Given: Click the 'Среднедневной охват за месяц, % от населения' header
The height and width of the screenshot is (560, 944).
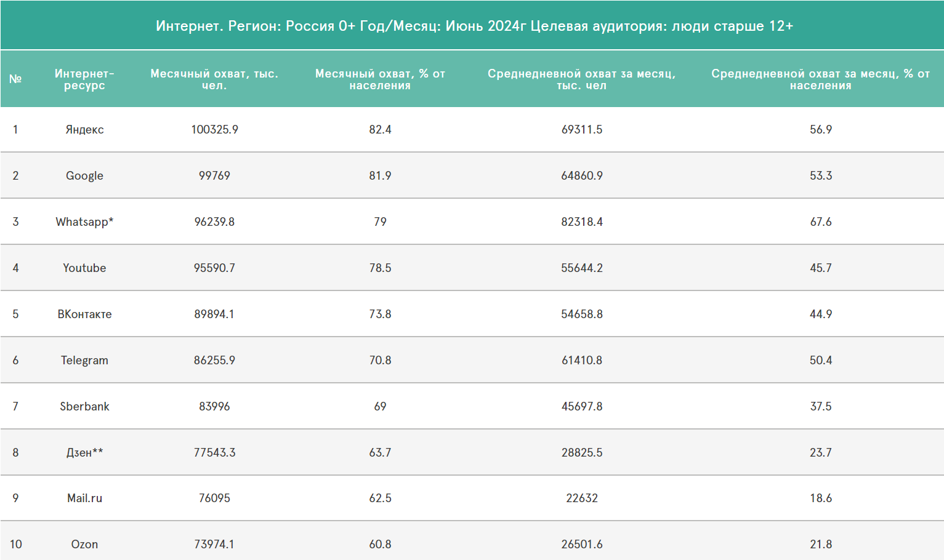Looking at the screenshot, I should [821, 79].
